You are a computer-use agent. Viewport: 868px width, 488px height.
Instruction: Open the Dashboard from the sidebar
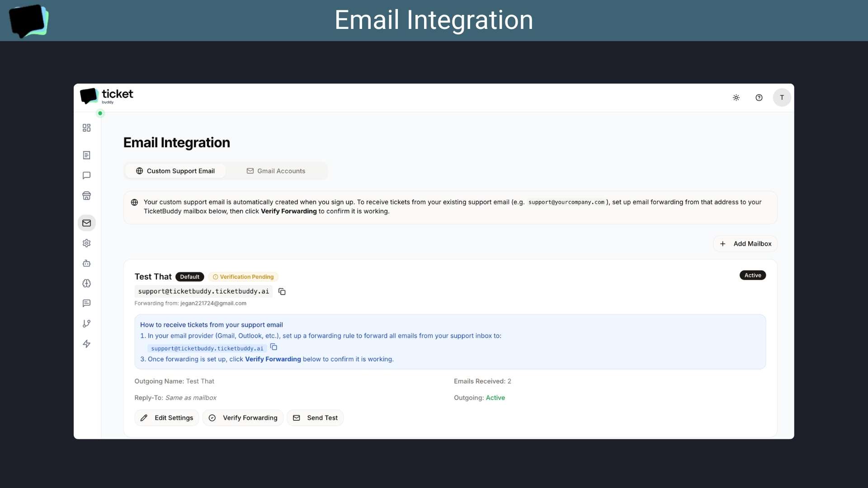pyautogui.click(x=86, y=128)
